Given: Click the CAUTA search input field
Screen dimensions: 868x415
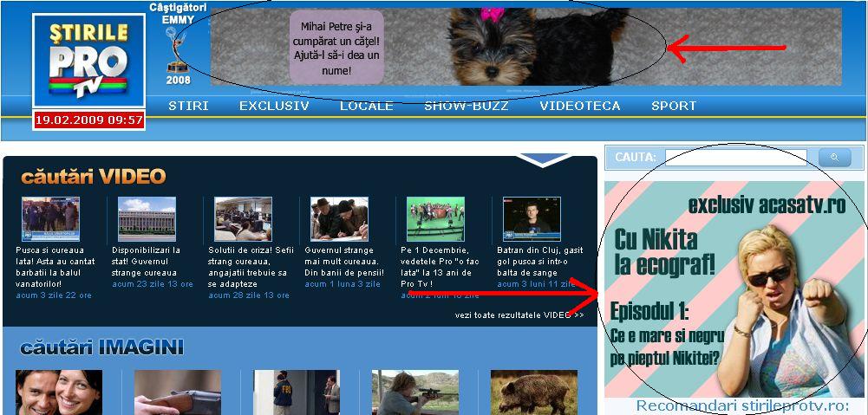Looking at the screenshot, I should pos(735,158).
